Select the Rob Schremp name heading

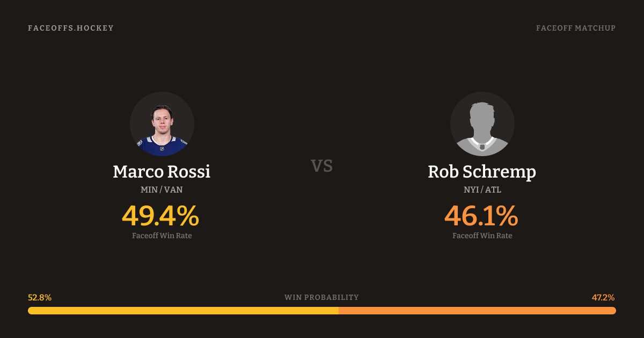(x=482, y=172)
